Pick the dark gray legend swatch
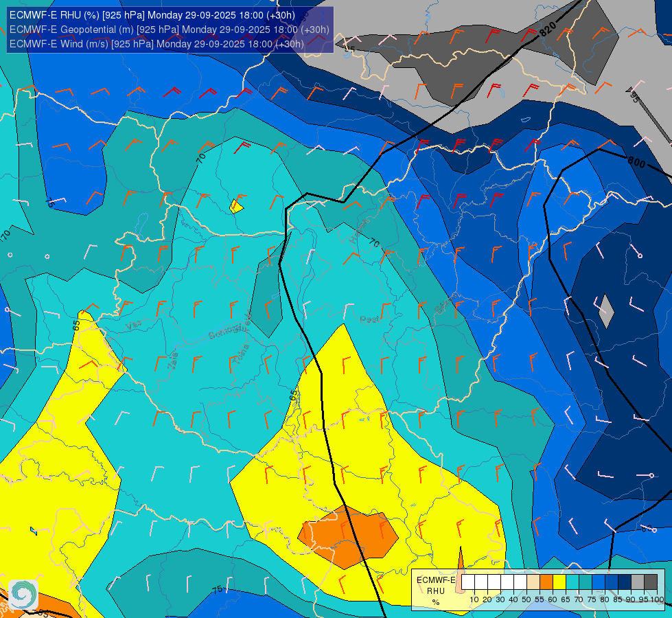 click(x=651, y=582)
